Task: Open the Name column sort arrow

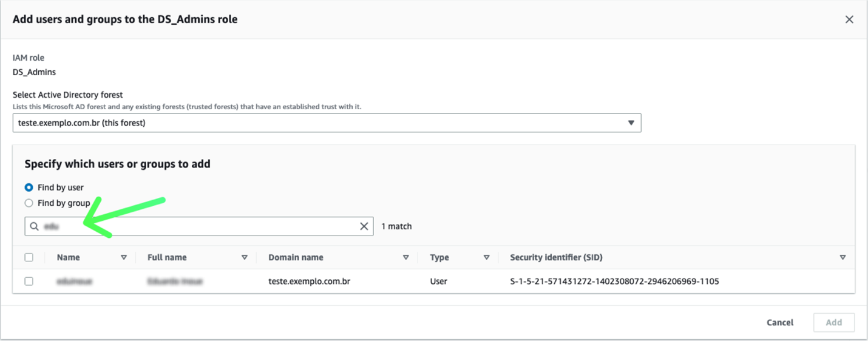Action: 124,257
